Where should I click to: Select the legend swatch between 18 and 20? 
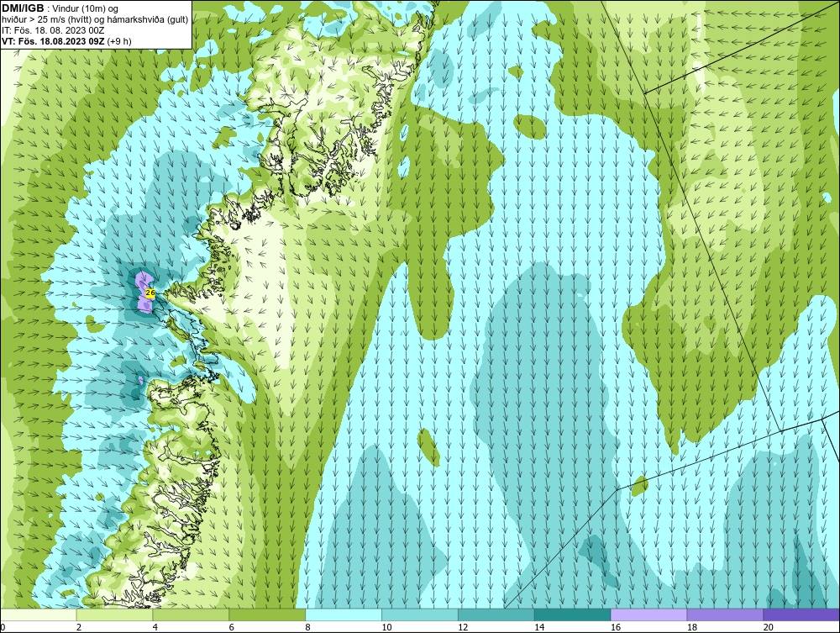726,615
